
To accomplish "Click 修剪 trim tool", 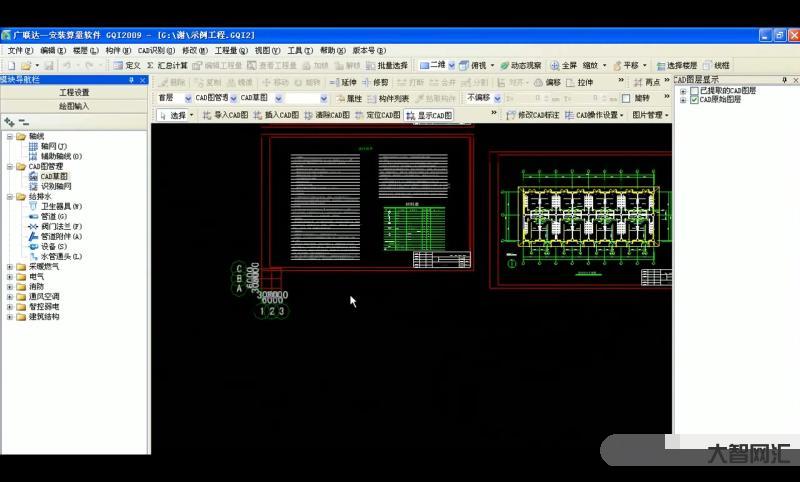I will click(x=376, y=82).
